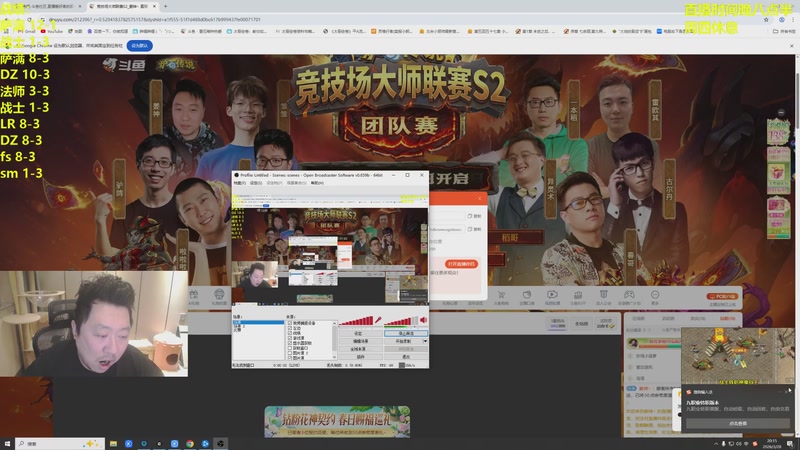Click the Windows taskbar search box
Screen dimensions: 800x450
point(60,444)
